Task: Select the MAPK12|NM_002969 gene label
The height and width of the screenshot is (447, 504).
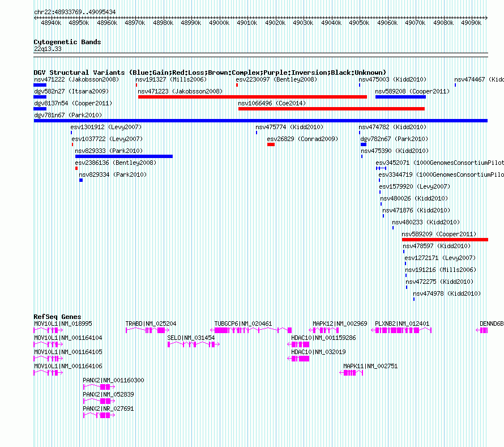Action: coord(340,323)
